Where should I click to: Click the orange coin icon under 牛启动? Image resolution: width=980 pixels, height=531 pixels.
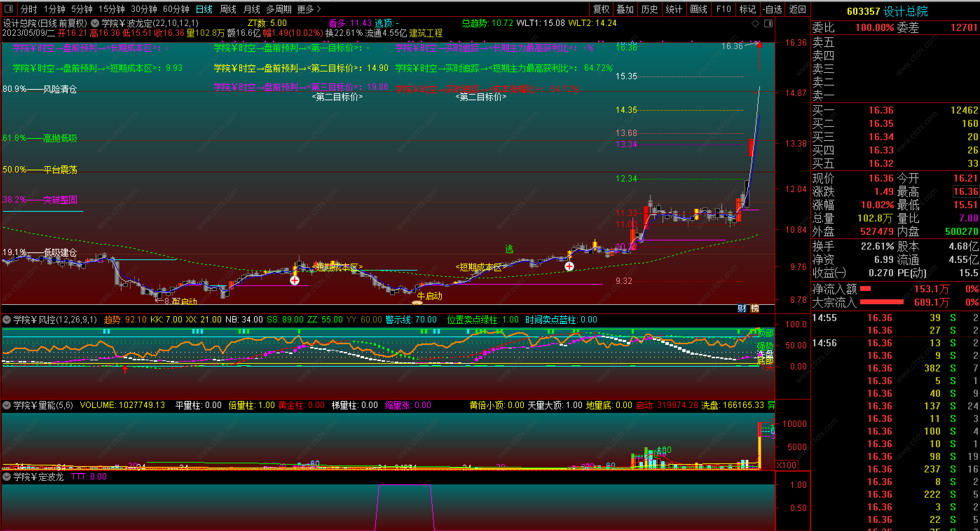(417, 303)
